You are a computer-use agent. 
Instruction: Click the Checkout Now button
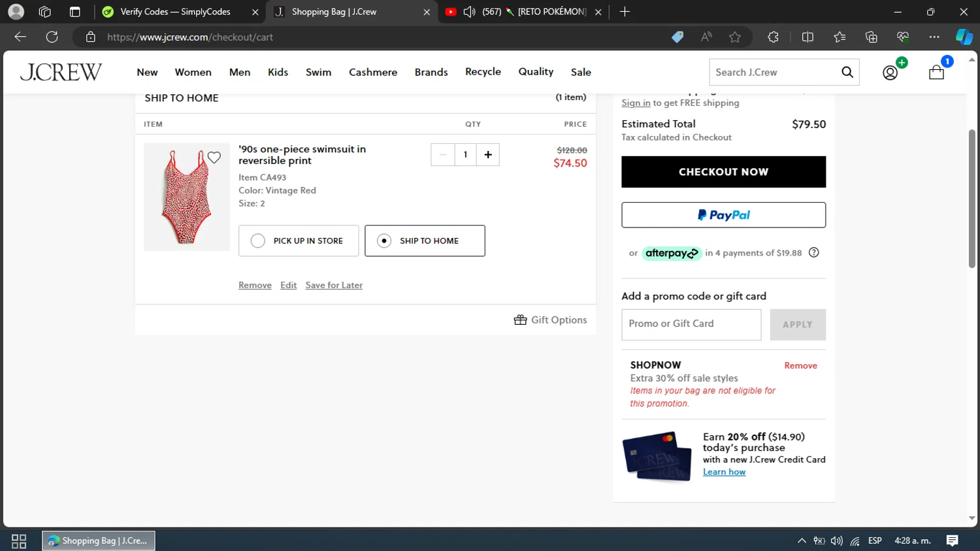723,172
